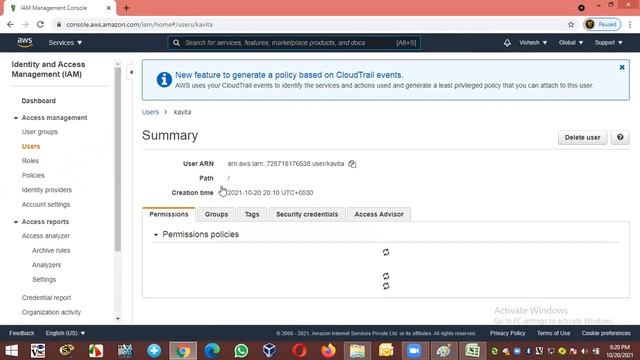Open Credential report in sidebar
The width and height of the screenshot is (640, 360).
click(x=46, y=298)
